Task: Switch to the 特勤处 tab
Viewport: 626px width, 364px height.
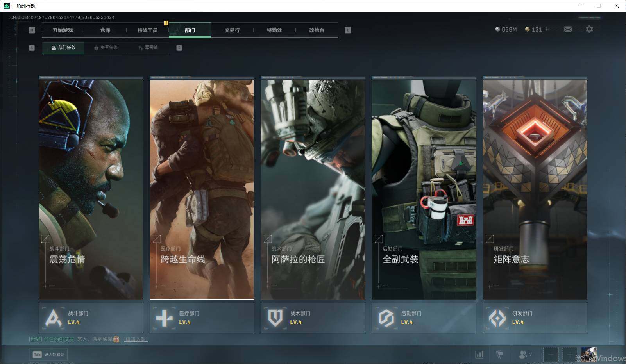Action: coord(274,30)
